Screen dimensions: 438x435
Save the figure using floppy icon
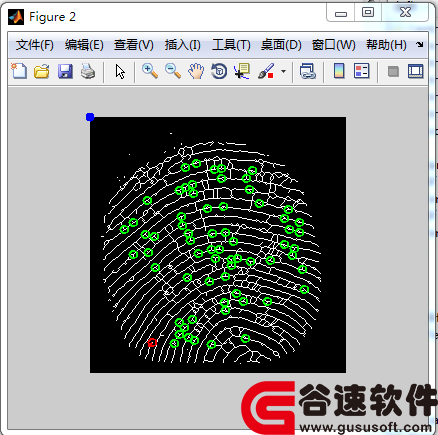point(65,71)
